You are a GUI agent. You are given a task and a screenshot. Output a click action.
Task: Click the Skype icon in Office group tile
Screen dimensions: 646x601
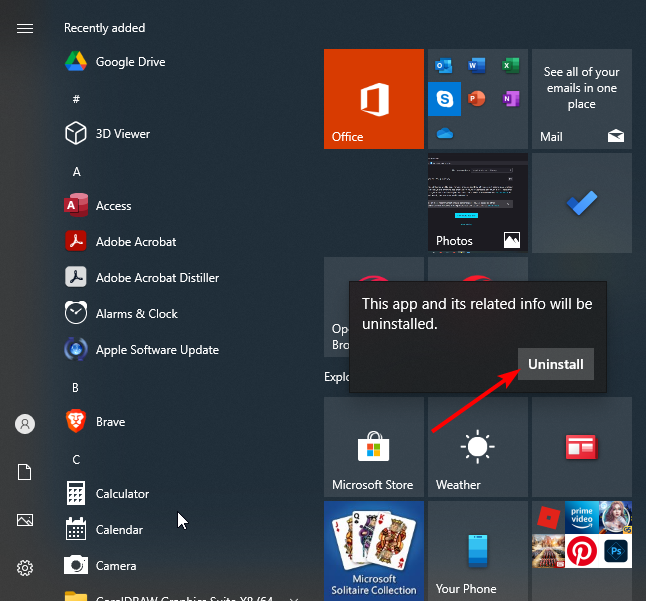(445, 99)
